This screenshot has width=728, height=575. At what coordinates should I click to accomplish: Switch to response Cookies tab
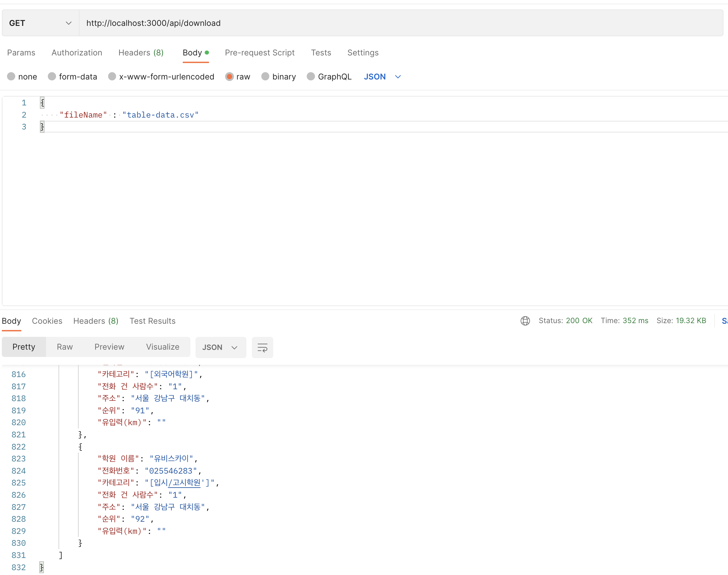47,320
